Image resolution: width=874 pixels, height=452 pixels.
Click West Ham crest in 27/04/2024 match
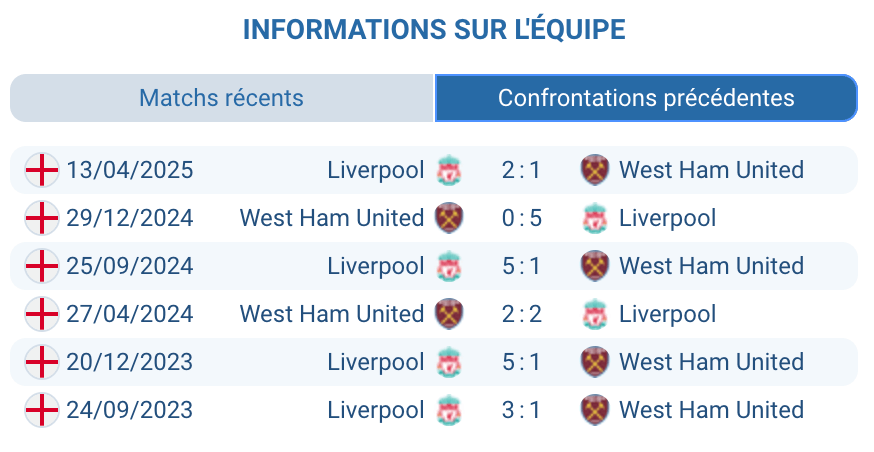click(x=449, y=314)
